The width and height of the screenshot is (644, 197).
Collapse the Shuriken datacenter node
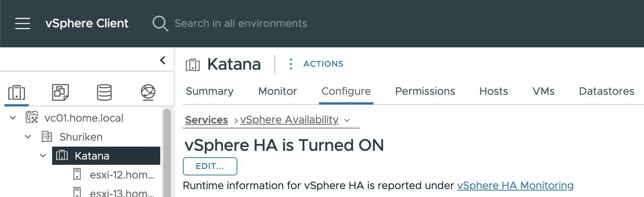point(28,137)
